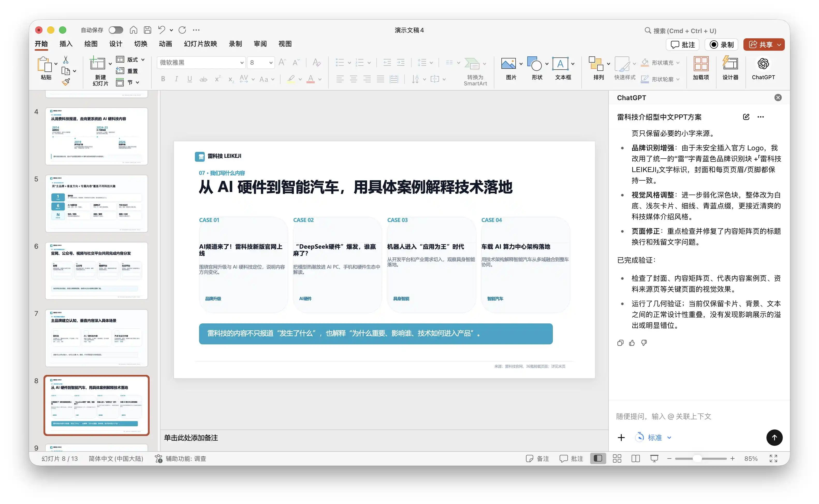Align text to the left
The image size is (819, 504).
pos(340,79)
